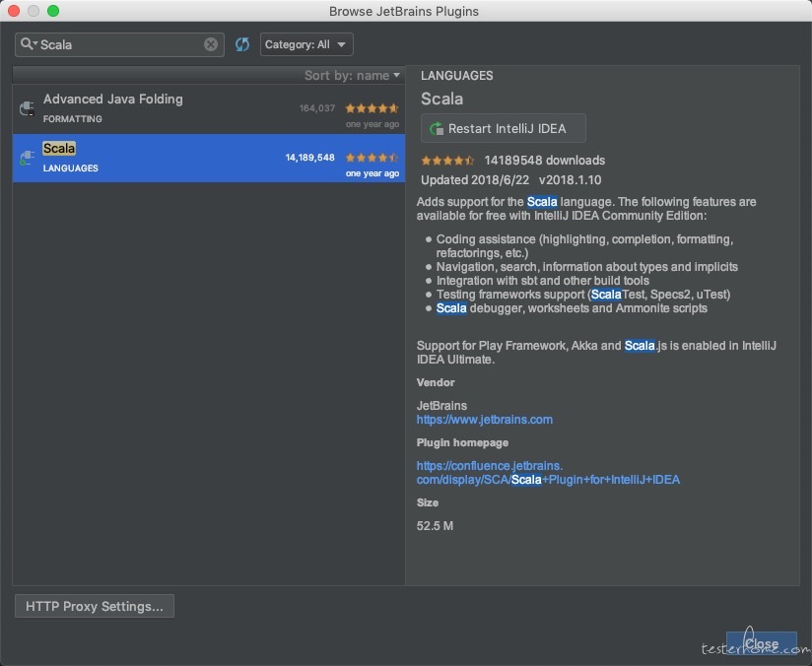
Task: Click the 14189548 downloads text
Action: [x=544, y=161]
